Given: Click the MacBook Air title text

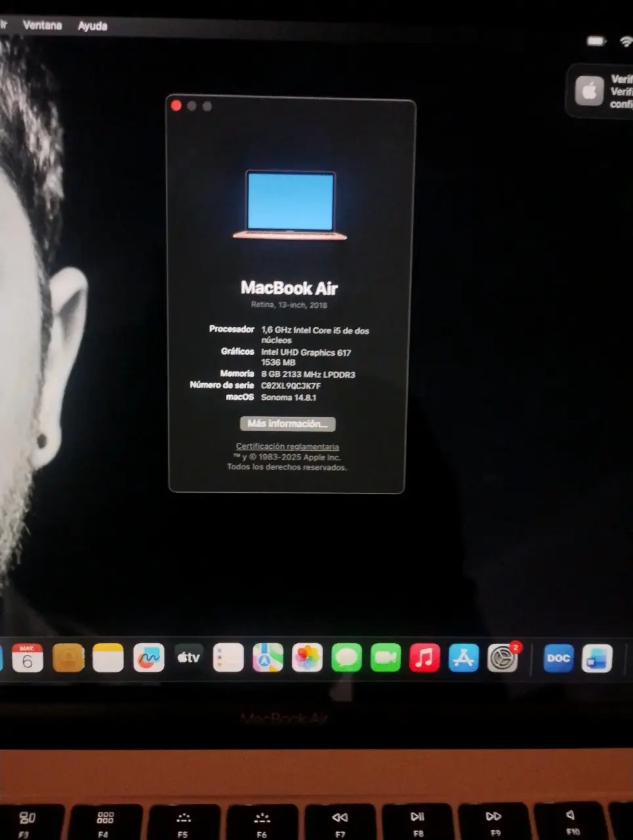Looking at the screenshot, I should [289, 287].
